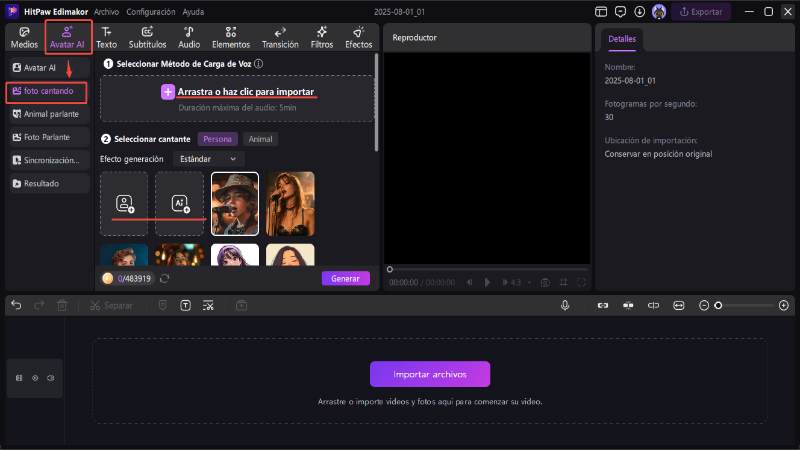This screenshot has width=800, height=450.
Task: Open the Configuración menu
Action: point(151,12)
